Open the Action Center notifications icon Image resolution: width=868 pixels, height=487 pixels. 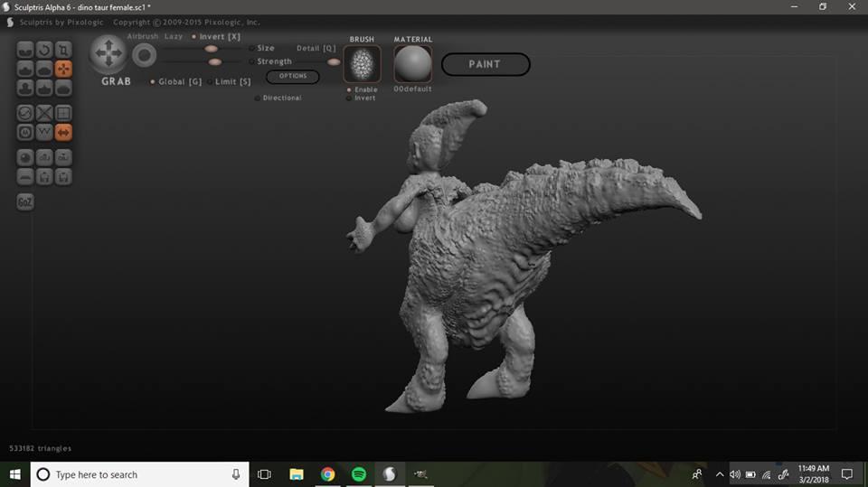pyautogui.click(x=847, y=474)
